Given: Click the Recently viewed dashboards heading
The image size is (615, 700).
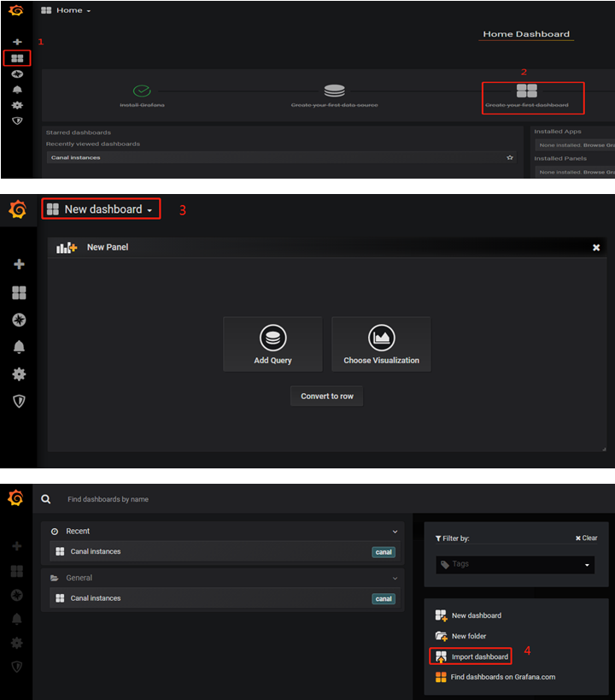Looking at the screenshot, I should coord(93,144).
